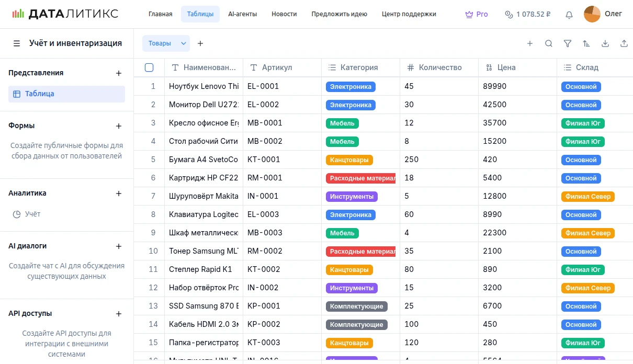Viewport: 633px width, 364px height.
Task: Open the Новости menu item
Action: tap(284, 14)
